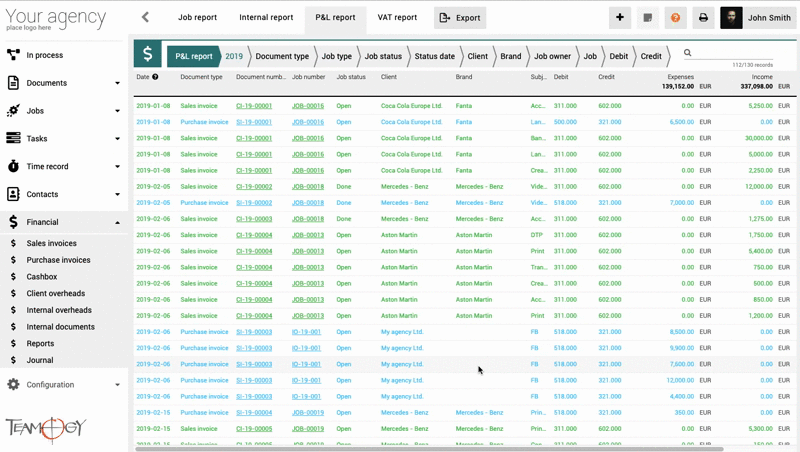Click the Documents sidebar icon
This screenshot has width=800, height=452.
click(x=13, y=83)
